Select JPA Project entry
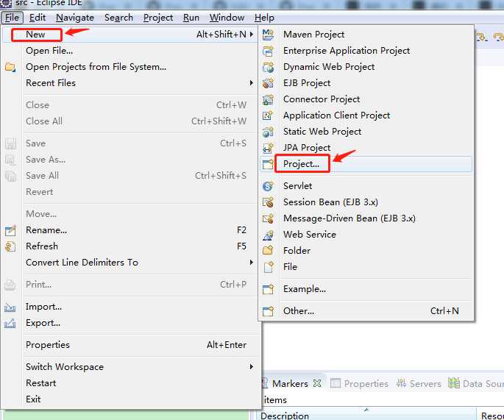Image resolution: width=504 pixels, height=420 pixels. [366, 148]
